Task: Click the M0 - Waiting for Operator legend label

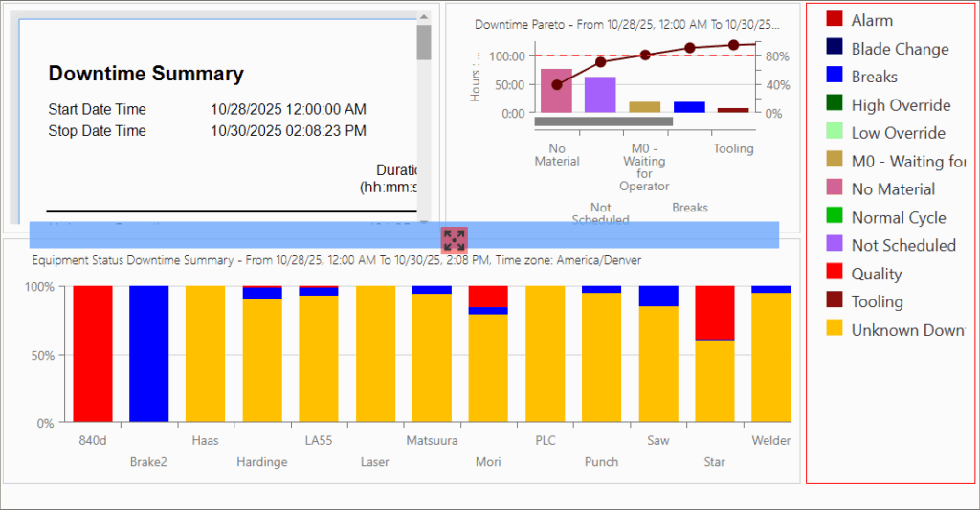Action: point(908,161)
